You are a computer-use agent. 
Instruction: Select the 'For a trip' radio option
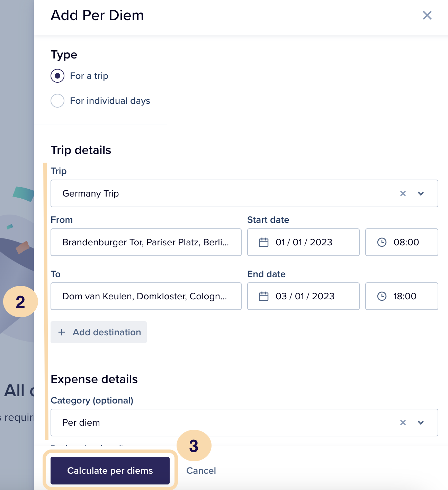coord(57,76)
